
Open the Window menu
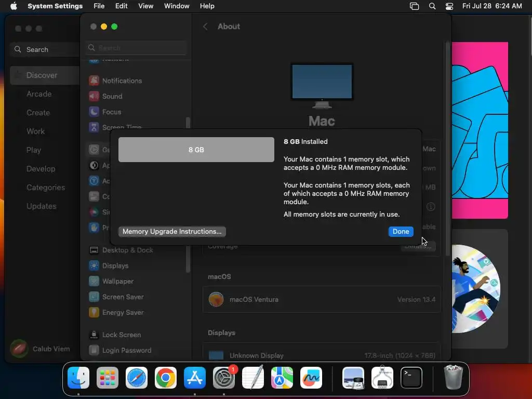(x=177, y=6)
